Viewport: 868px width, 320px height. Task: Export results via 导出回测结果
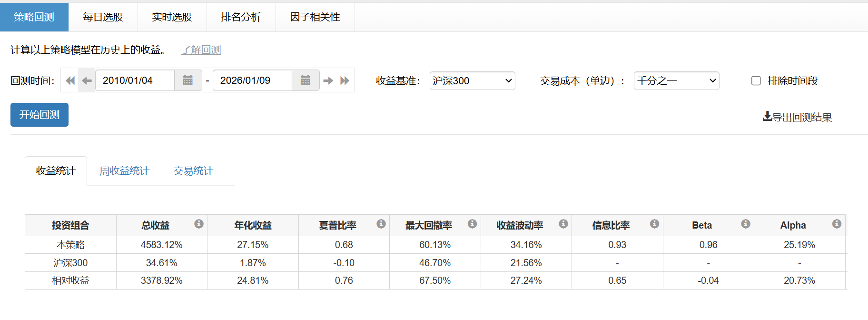[797, 117]
